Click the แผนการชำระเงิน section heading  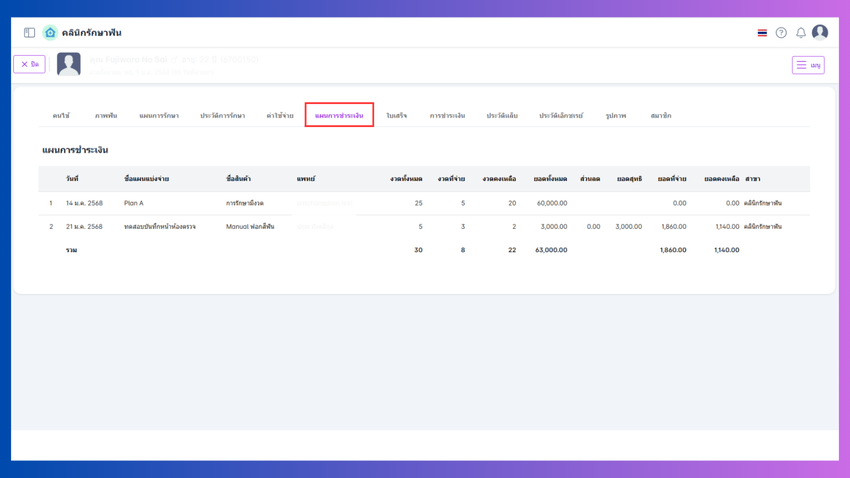(x=75, y=150)
